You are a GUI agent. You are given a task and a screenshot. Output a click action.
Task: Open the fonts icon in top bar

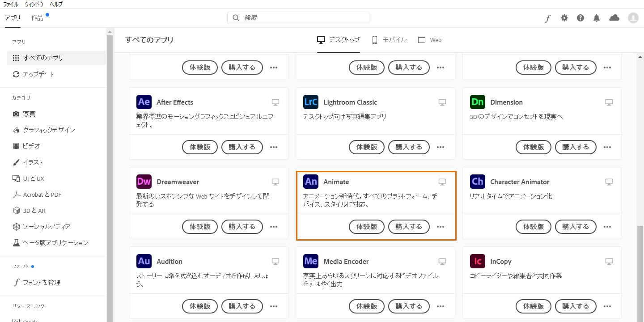point(548,18)
